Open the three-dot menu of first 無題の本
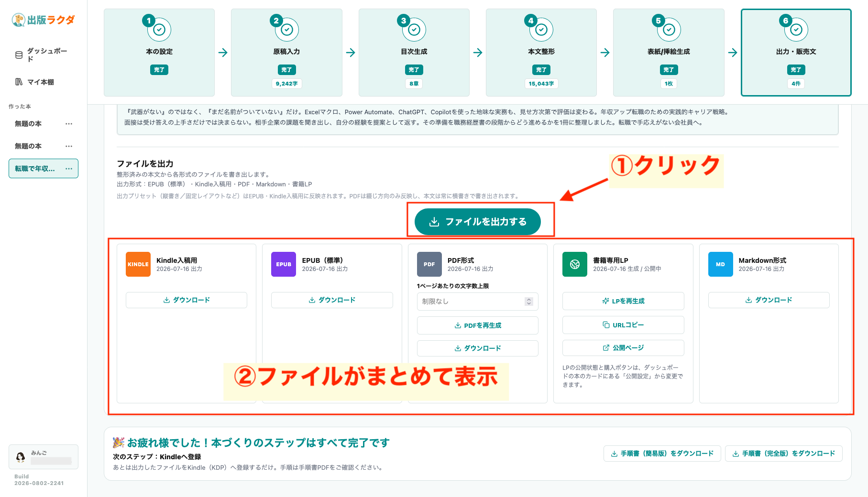The height and width of the screenshot is (497, 868). point(69,124)
